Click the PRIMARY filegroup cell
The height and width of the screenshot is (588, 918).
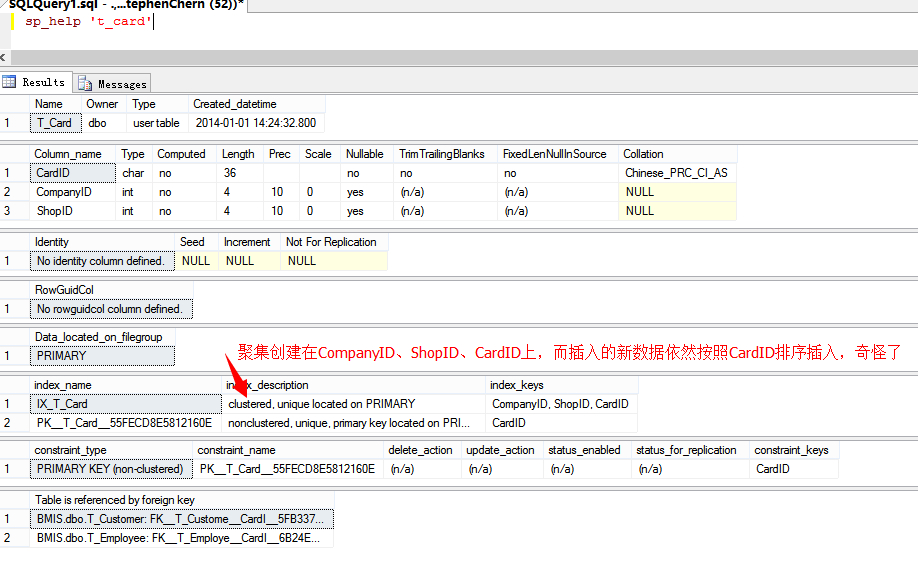coord(100,356)
